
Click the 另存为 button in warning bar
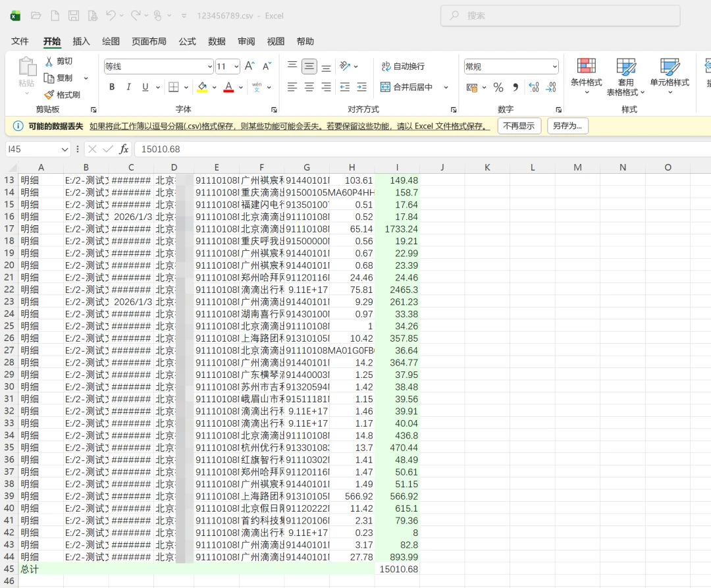(567, 126)
